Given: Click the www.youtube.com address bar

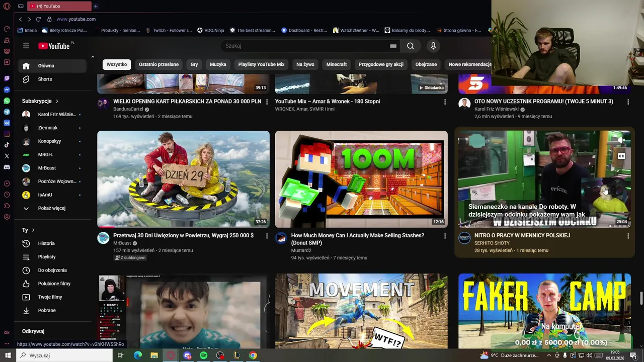Looking at the screenshot, I should (76, 19).
